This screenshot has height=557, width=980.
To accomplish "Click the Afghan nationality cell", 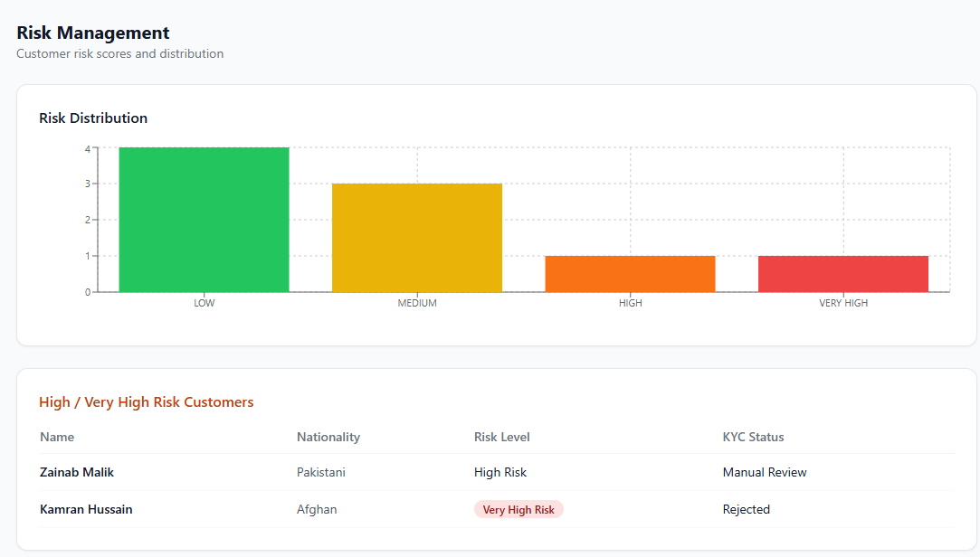I will click(x=316, y=510).
